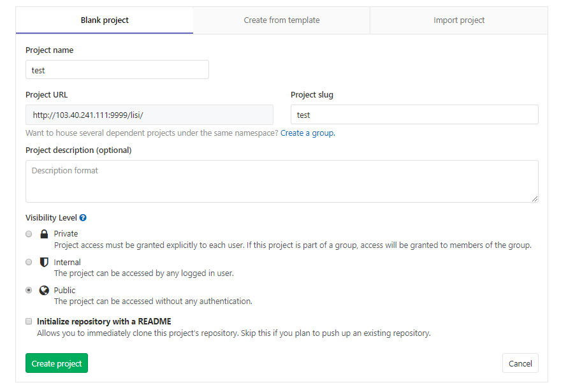Switch to the Blank project tab
This screenshot has height=392, width=582.
(x=105, y=20)
